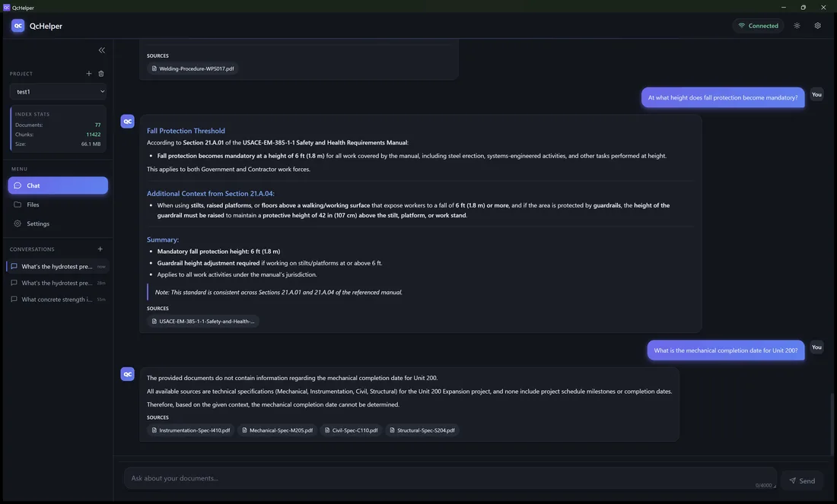
Task: Click the QC avatar beside the Unit 200 answer
Action: tap(128, 375)
